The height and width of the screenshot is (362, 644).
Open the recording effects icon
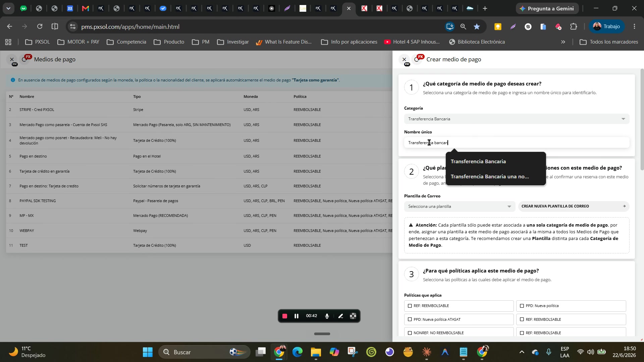pos(353,316)
